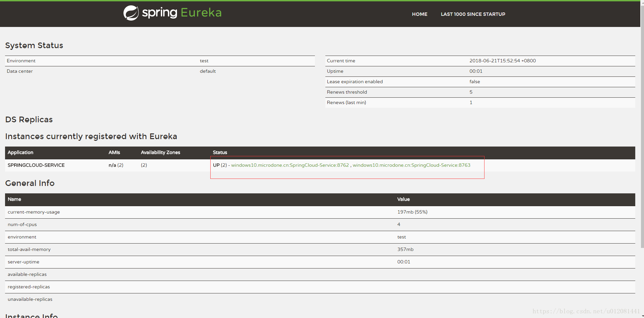
Task: Select the SPRINGCLOUD-SERVICE application name
Action: tap(36, 165)
